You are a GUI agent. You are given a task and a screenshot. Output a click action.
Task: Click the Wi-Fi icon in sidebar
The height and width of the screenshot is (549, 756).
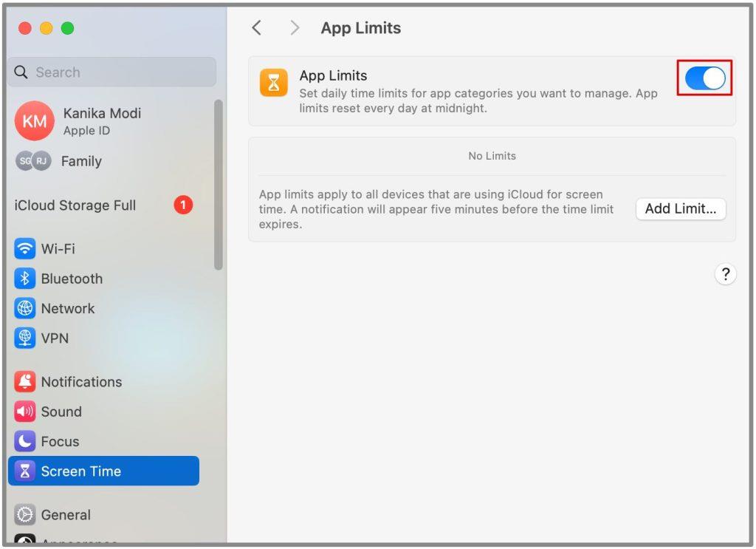[24, 249]
